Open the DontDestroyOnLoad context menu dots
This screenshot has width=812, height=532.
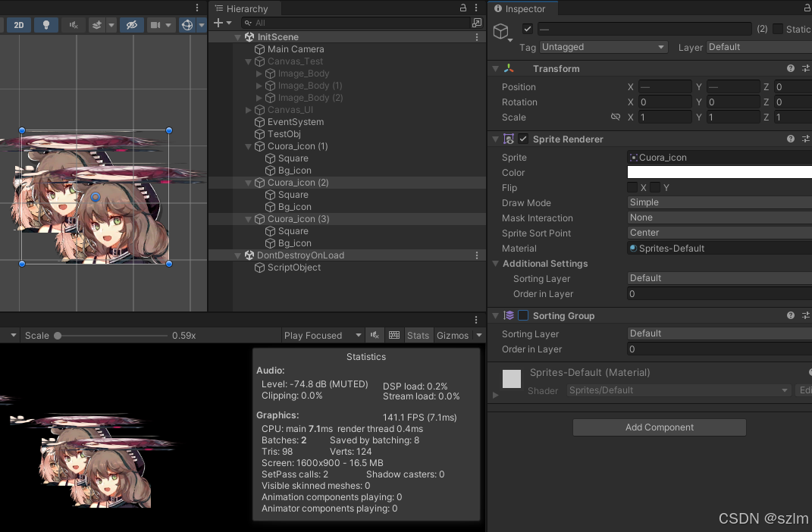tap(477, 255)
